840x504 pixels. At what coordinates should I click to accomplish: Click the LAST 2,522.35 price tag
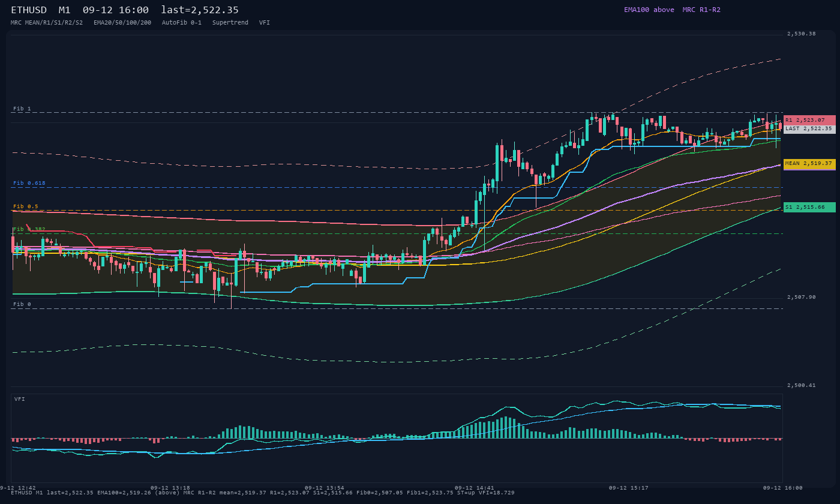click(809, 128)
